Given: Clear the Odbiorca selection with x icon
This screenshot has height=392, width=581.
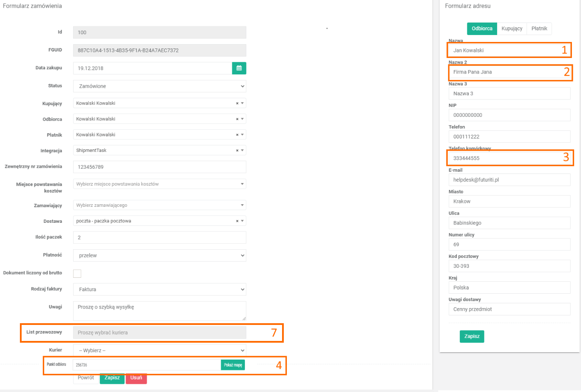Looking at the screenshot, I should pos(237,119).
